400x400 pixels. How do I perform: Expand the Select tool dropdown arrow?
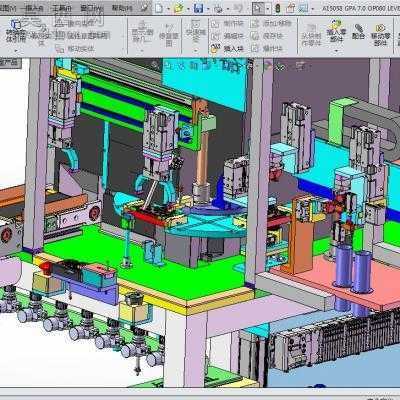pyautogui.click(x=268, y=9)
